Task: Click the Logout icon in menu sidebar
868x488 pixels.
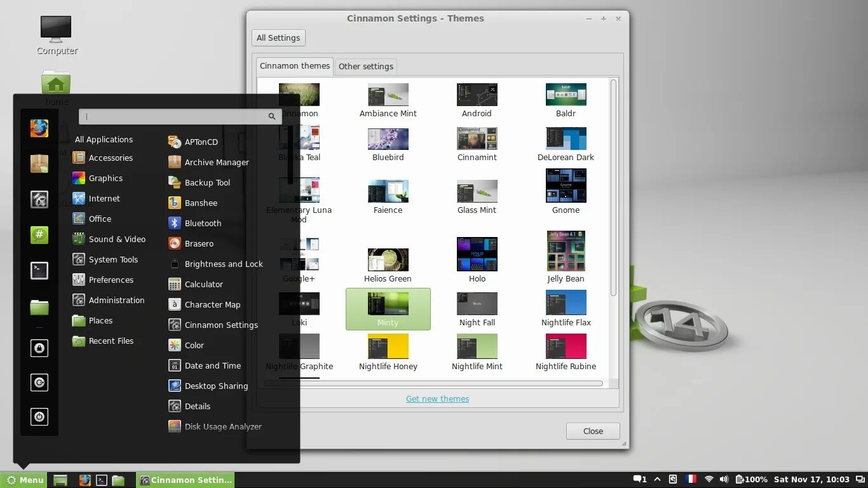Action: [39, 383]
